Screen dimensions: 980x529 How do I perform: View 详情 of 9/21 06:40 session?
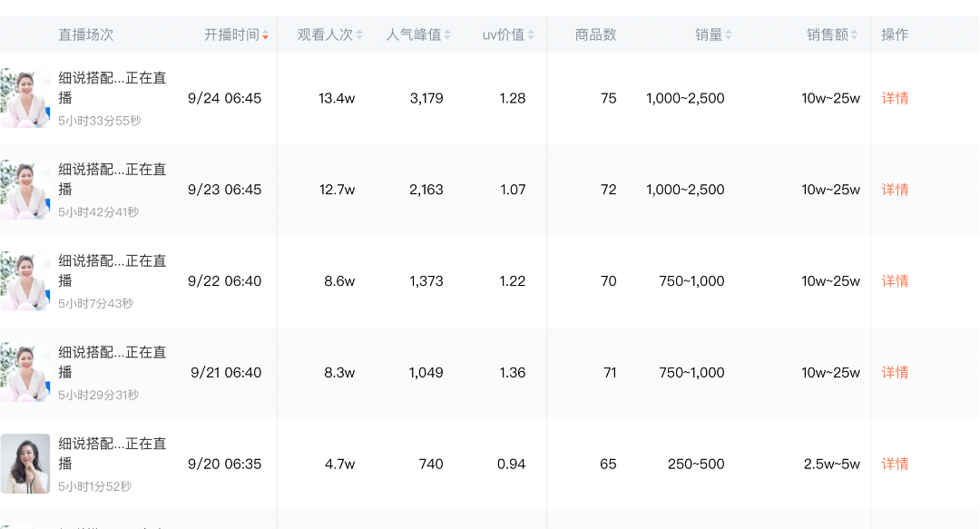(x=895, y=373)
